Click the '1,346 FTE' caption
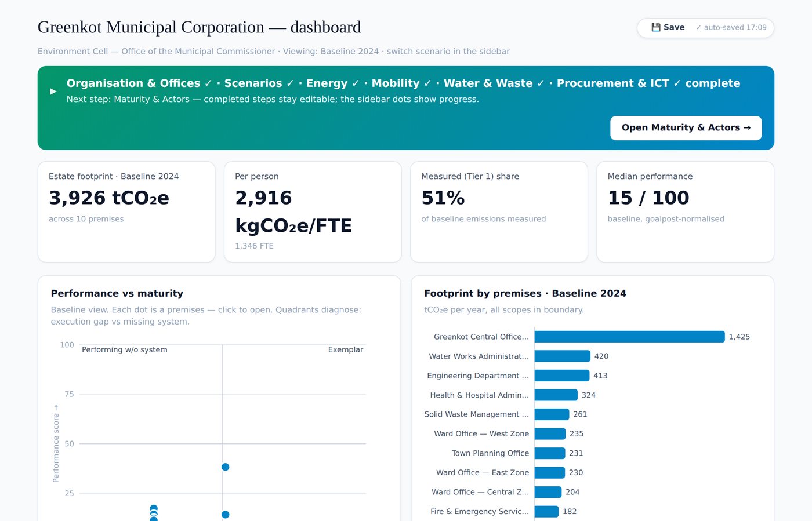This screenshot has height=521, width=812. [254, 246]
